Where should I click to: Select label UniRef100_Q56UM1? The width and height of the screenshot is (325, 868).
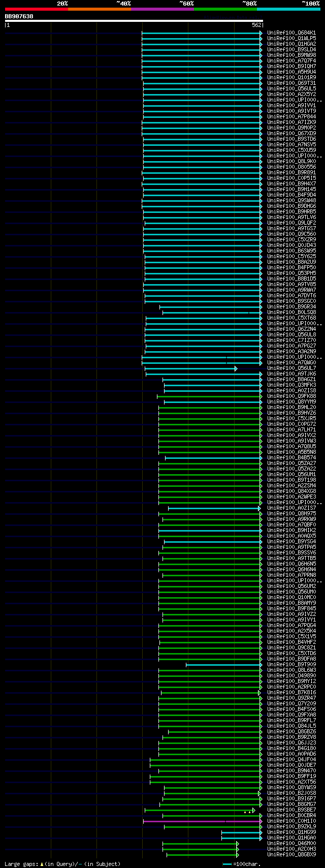[291, 475]
